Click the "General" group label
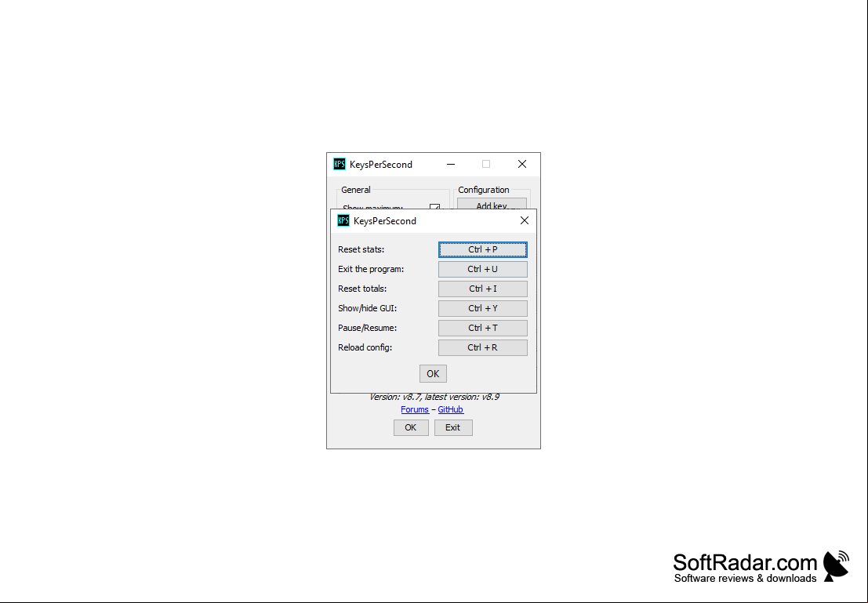The width and height of the screenshot is (868, 603). point(355,190)
